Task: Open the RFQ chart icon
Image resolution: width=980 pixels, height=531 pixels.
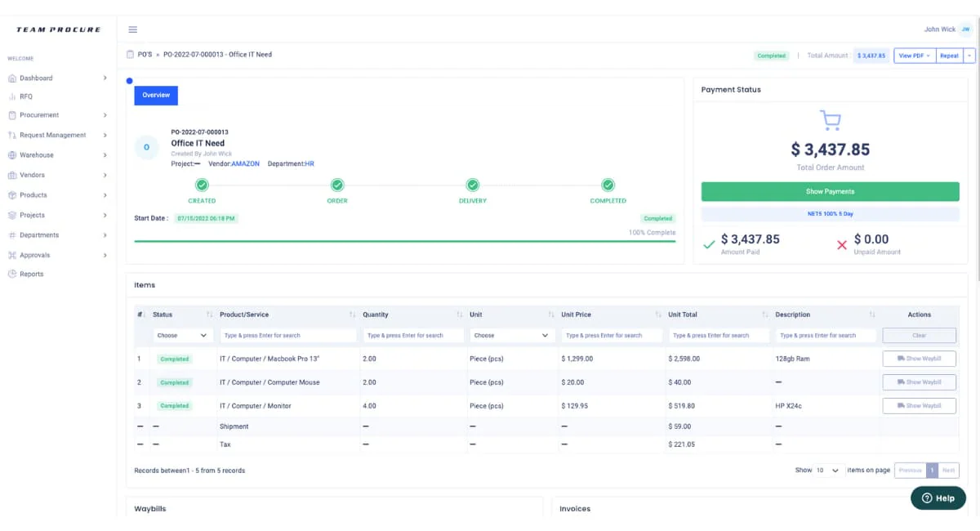Action: click(12, 96)
